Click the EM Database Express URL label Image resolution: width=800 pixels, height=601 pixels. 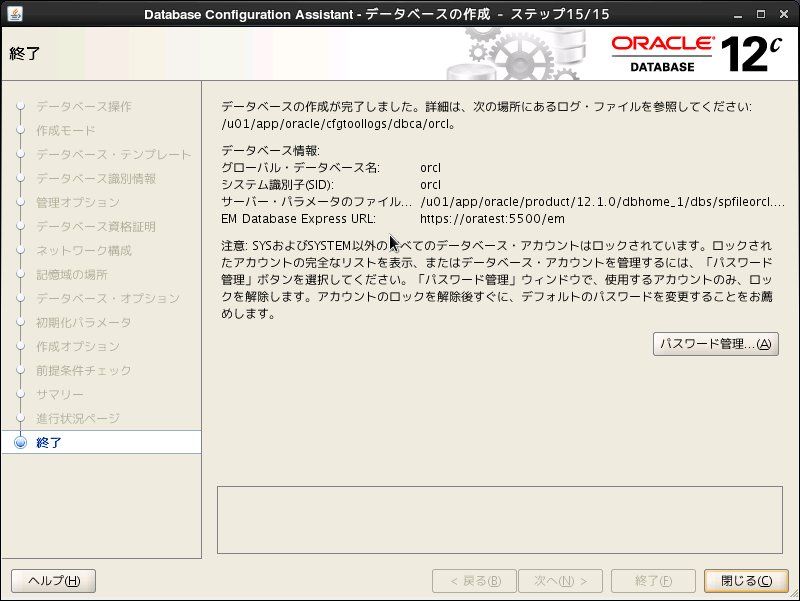(x=298, y=219)
